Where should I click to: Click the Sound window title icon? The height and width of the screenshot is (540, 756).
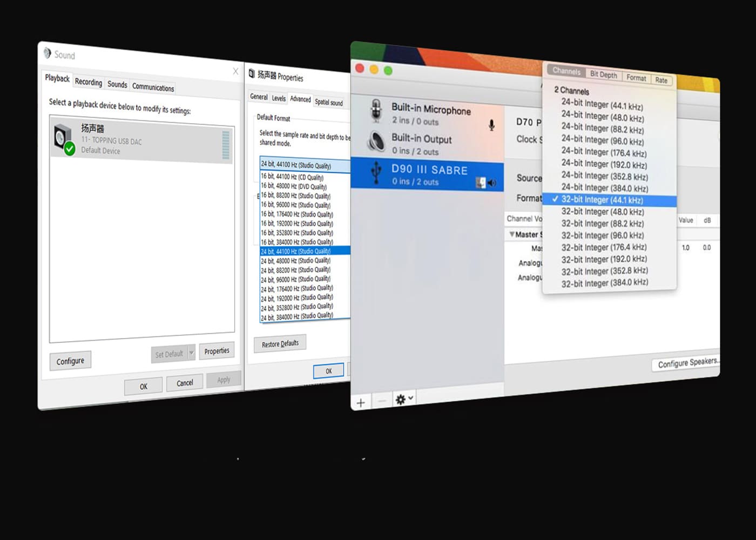[x=48, y=53]
